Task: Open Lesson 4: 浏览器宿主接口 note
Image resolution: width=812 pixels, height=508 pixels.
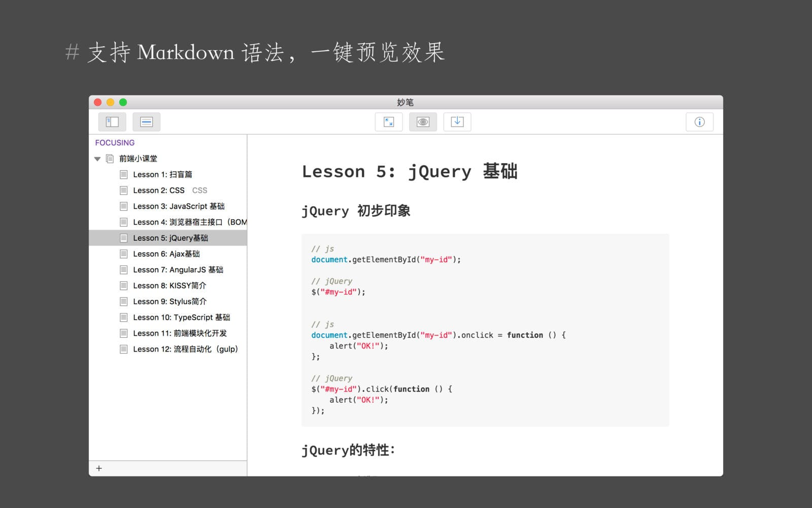Action: [x=168, y=222]
